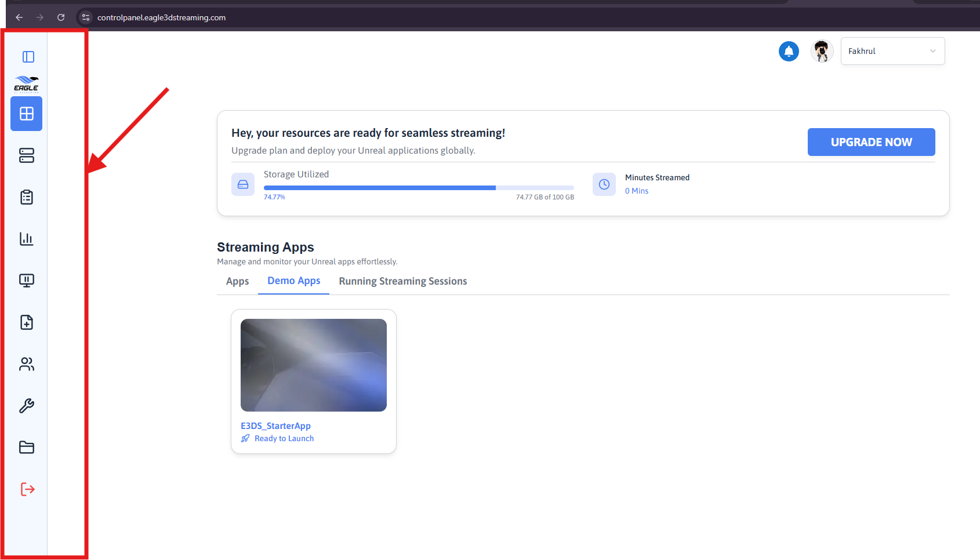980x560 pixels.
Task: Switch to the Apps tab
Action: point(237,281)
